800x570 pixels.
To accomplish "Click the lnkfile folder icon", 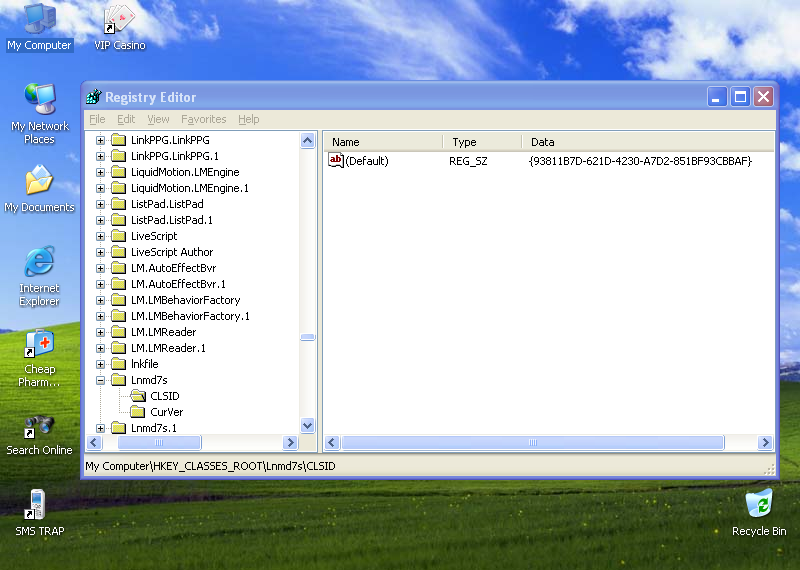I will click(118, 364).
